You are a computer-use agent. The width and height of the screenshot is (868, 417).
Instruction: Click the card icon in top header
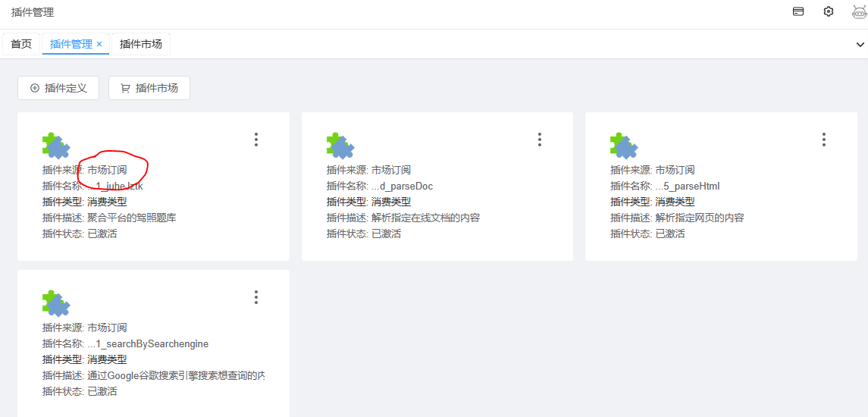click(798, 12)
